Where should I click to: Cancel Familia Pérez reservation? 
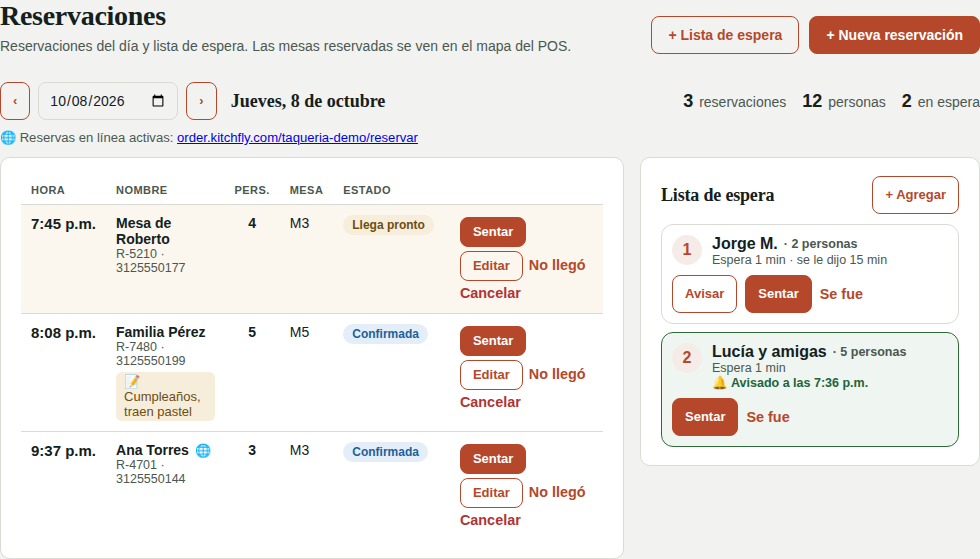(x=490, y=402)
